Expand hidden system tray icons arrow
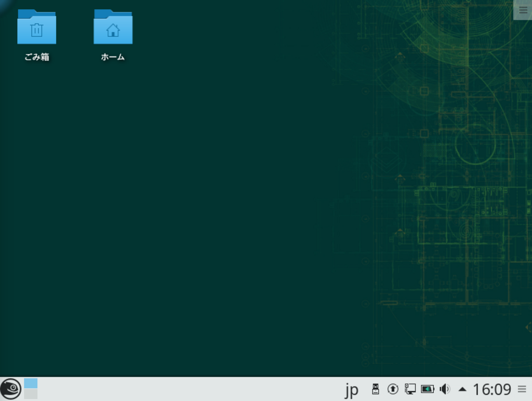Viewport: 532px width, 401px height. pyautogui.click(x=462, y=389)
